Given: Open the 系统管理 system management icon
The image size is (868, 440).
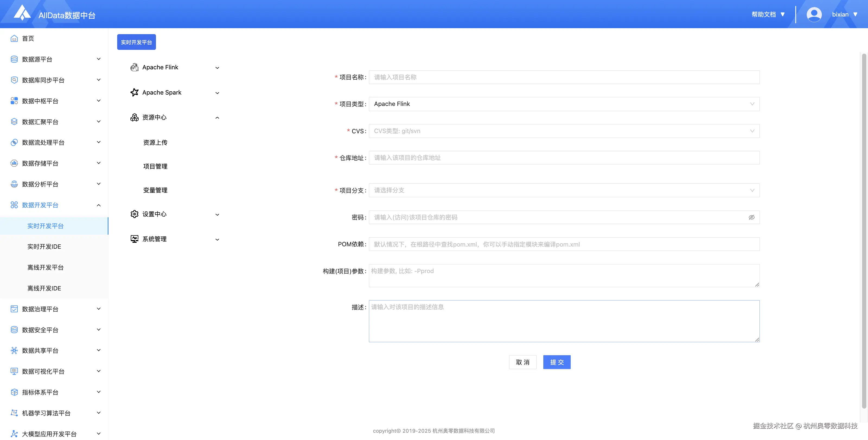Looking at the screenshot, I should (134, 239).
